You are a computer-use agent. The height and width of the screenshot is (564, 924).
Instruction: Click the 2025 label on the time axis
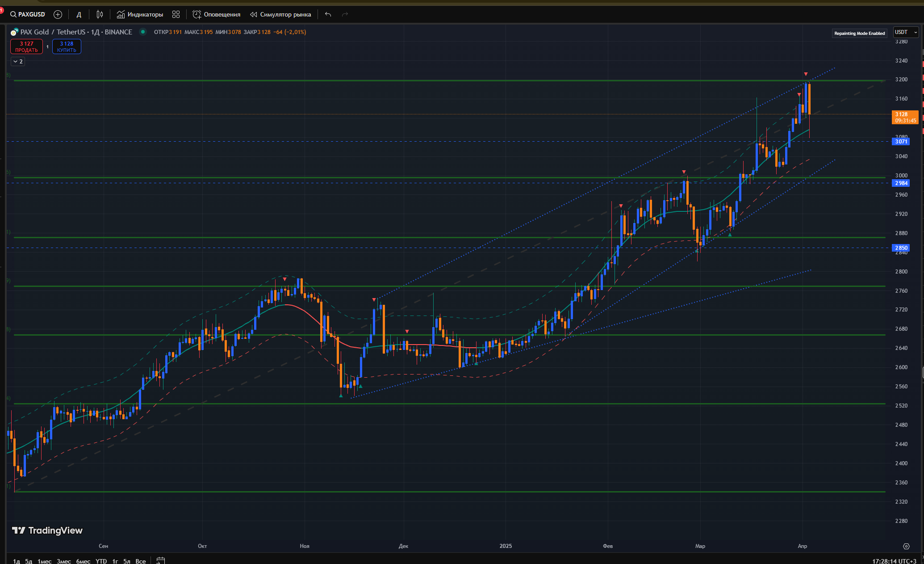(x=506, y=546)
